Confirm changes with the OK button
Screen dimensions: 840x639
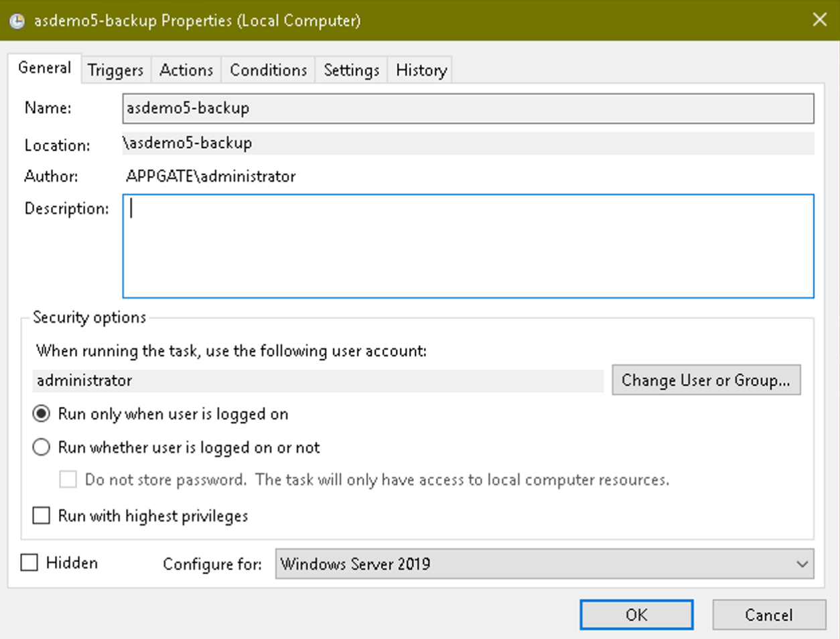click(x=635, y=615)
